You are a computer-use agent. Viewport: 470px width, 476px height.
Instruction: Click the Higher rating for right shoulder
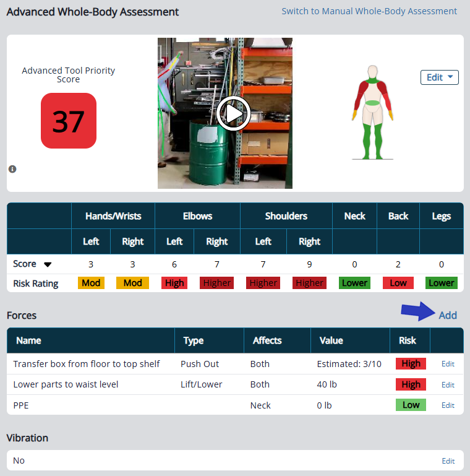tap(309, 283)
